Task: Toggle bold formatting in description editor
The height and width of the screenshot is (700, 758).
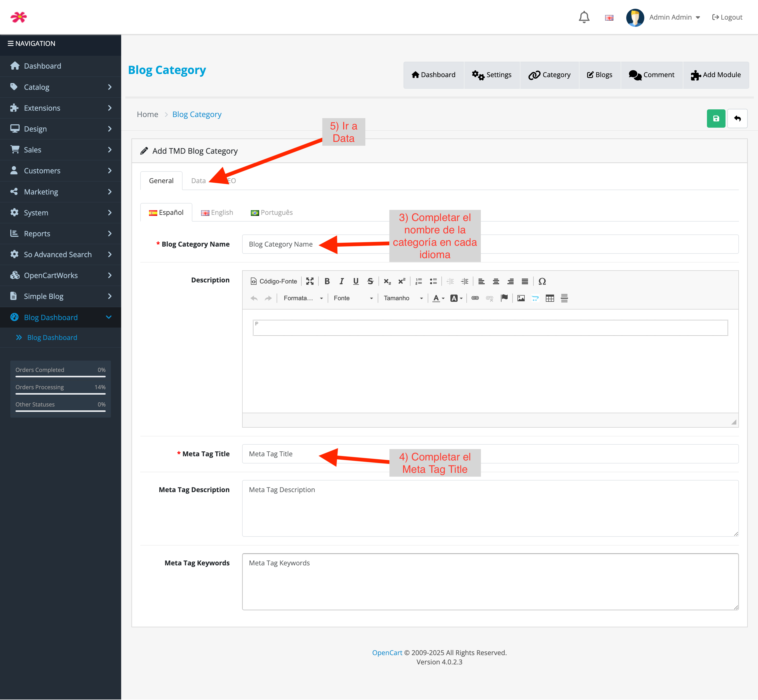Action: (327, 281)
